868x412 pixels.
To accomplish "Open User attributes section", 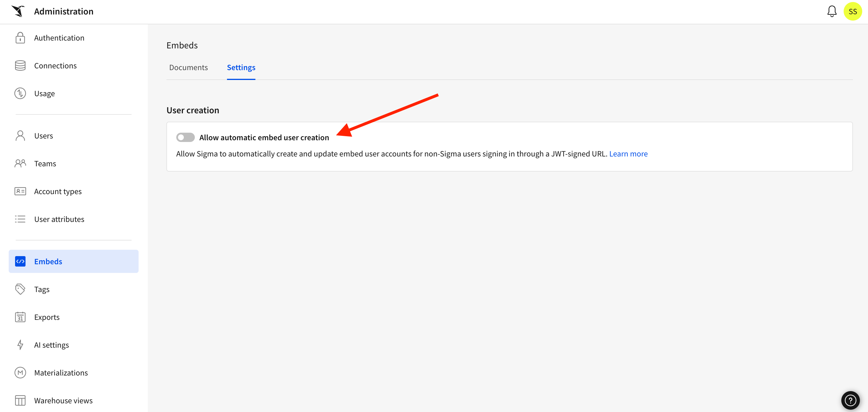I will pos(59,219).
